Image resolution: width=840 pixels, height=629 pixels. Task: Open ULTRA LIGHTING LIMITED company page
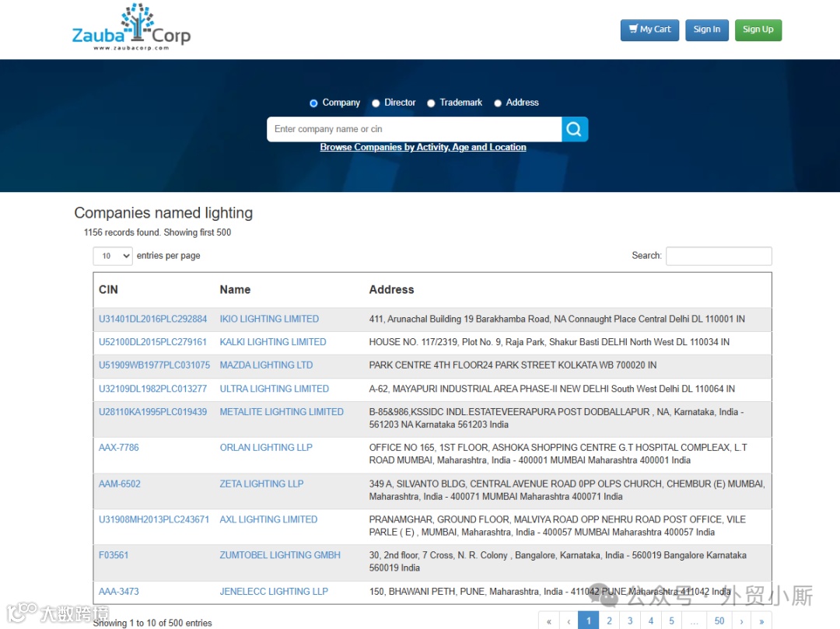275,389
